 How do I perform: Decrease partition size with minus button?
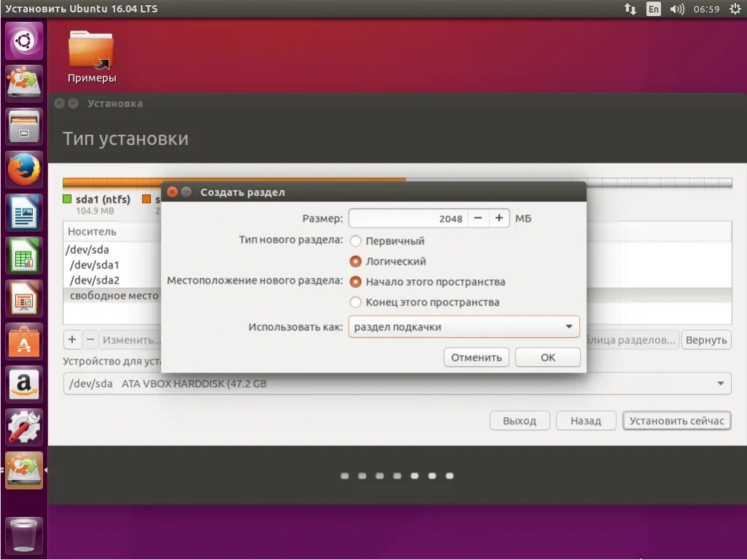(479, 218)
